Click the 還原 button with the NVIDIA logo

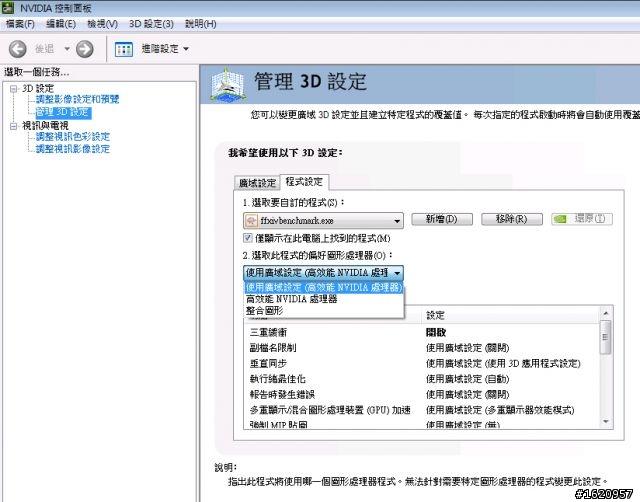[582, 219]
